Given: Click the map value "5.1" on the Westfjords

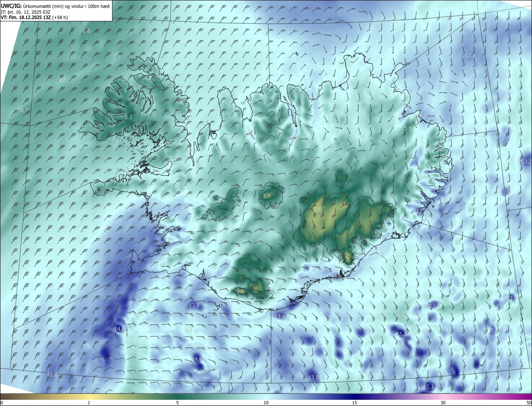Looking at the screenshot, I should tap(128, 117).
